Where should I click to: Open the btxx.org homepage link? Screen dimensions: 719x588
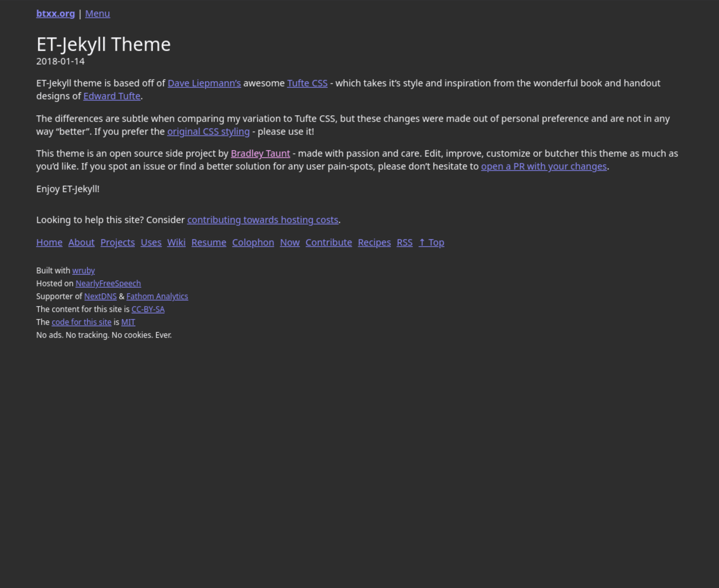click(x=55, y=14)
